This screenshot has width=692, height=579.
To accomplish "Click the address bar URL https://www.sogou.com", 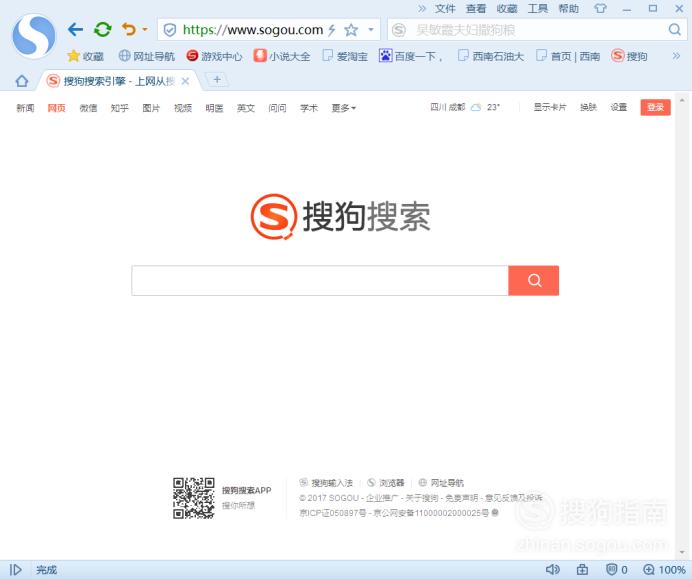I will (253, 30).
